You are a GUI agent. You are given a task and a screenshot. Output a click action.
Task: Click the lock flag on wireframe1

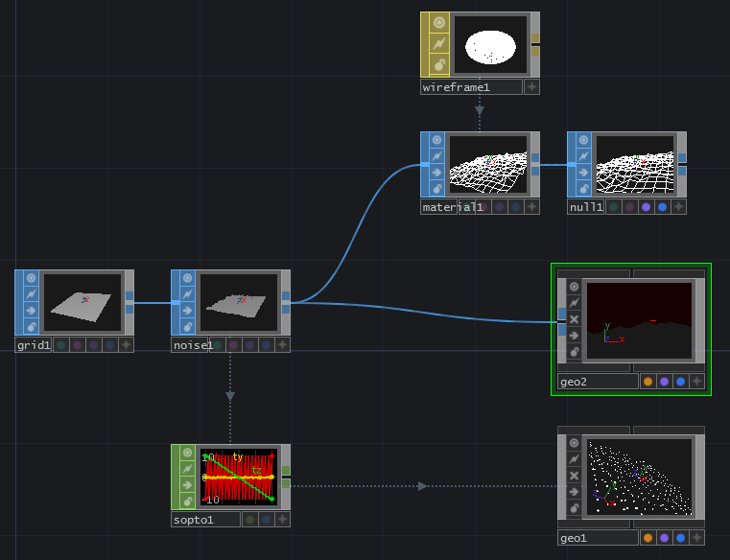(x=439, y=64)
